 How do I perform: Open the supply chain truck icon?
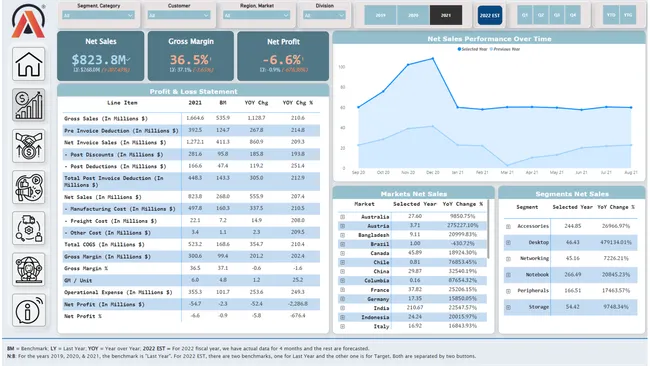[x=28, y=228]
